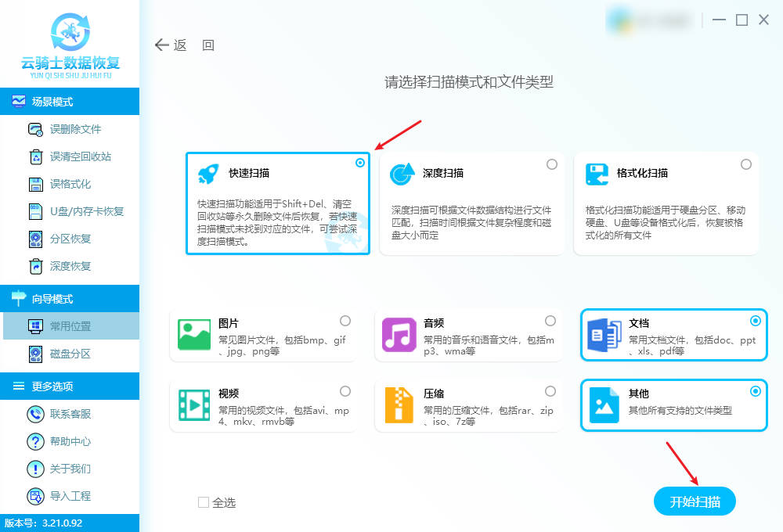Select 常用位置 in the sidebar

coord(70,326)
